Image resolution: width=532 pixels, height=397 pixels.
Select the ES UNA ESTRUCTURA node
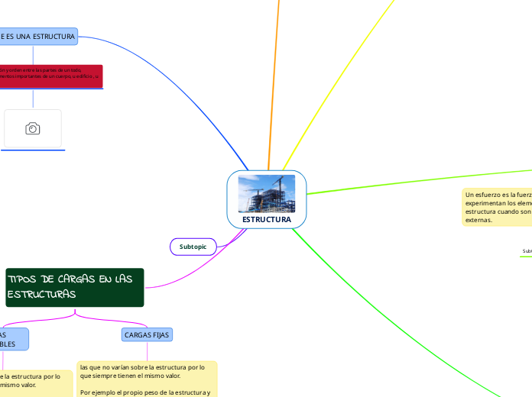tap(38, 37)
